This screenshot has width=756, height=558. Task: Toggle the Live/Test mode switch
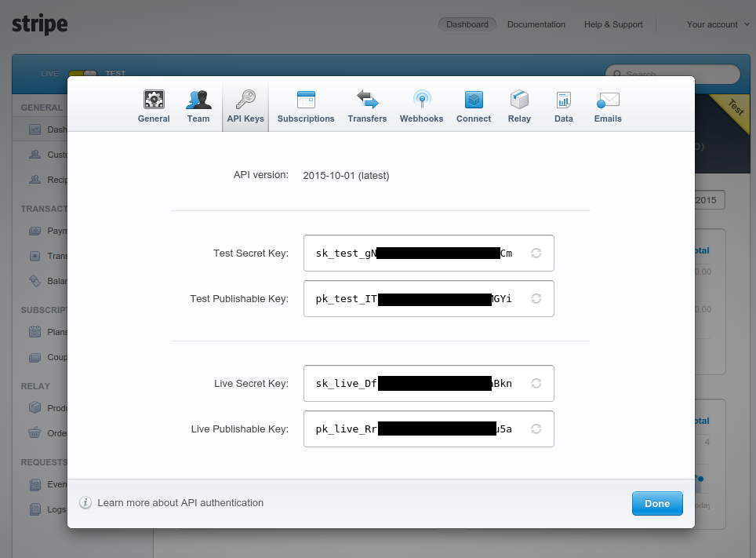(83, 73)
